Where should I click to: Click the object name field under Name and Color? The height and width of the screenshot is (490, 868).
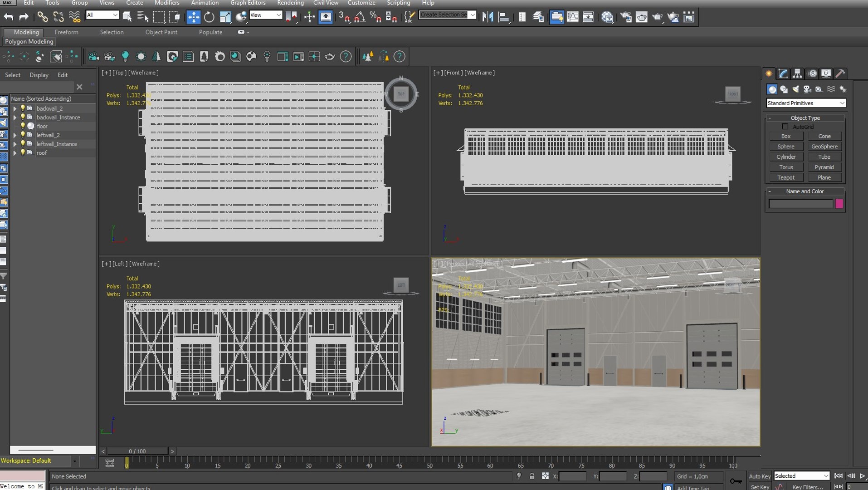801,204
